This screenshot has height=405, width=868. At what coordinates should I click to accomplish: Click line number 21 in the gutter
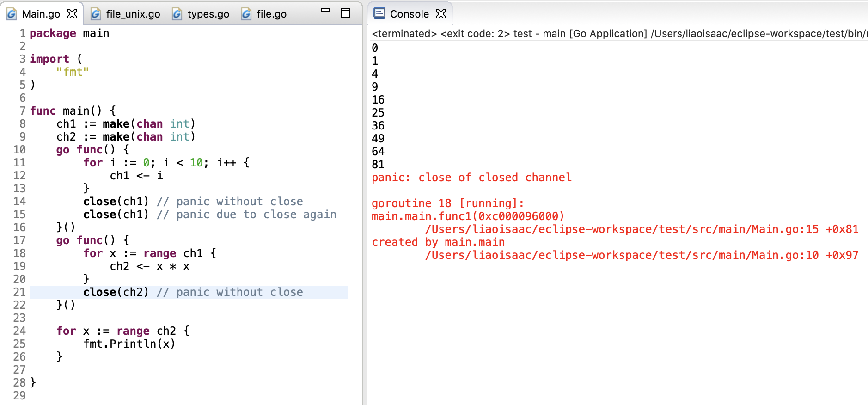pos(19,292)
